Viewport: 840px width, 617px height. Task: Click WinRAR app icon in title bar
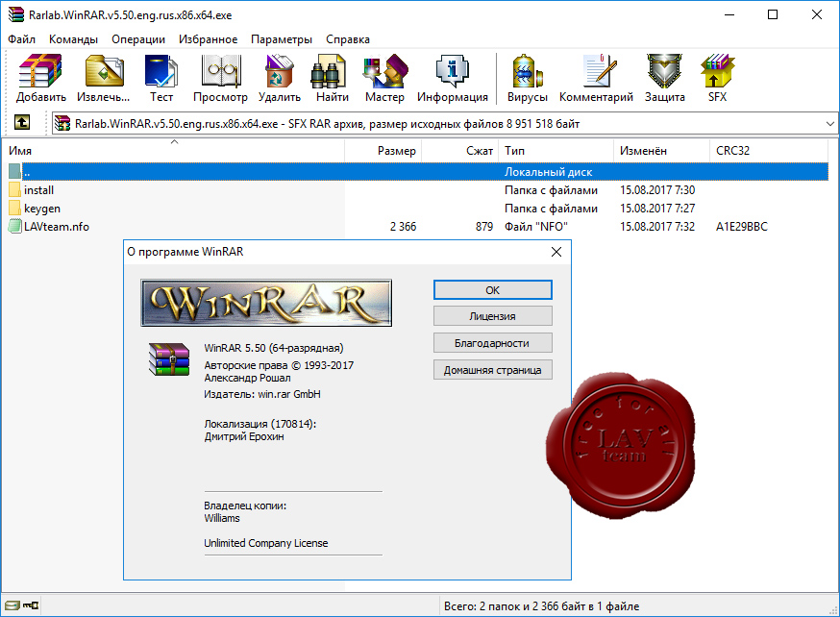[x=16, y=14]
